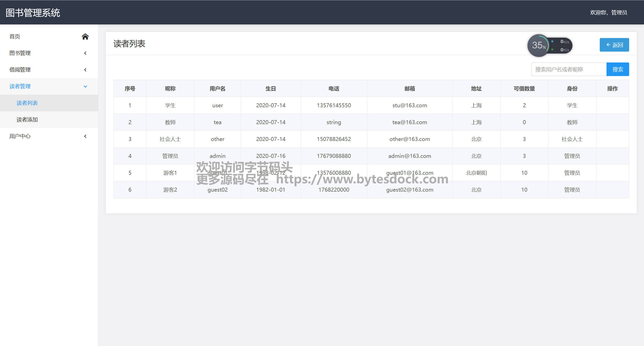Select the row with email stu@163.com
The image size is (644, 346).
tap(410, 105)
